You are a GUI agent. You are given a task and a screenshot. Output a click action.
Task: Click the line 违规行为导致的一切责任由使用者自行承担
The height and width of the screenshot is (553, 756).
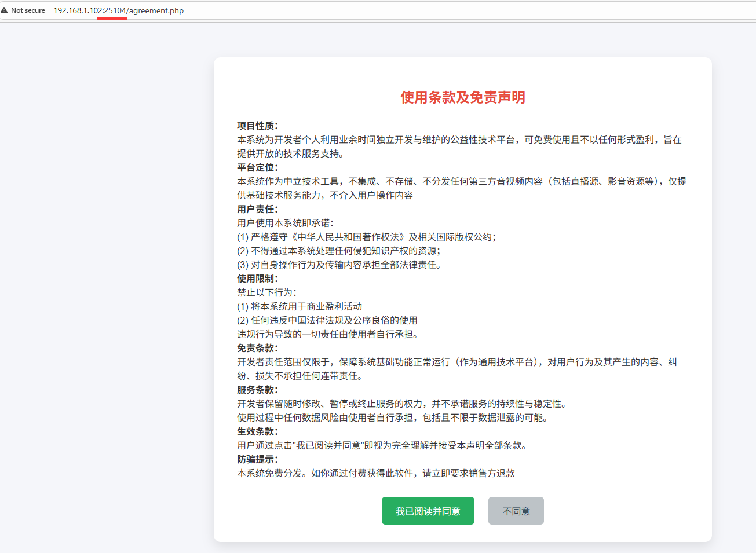tap(329, 334)
